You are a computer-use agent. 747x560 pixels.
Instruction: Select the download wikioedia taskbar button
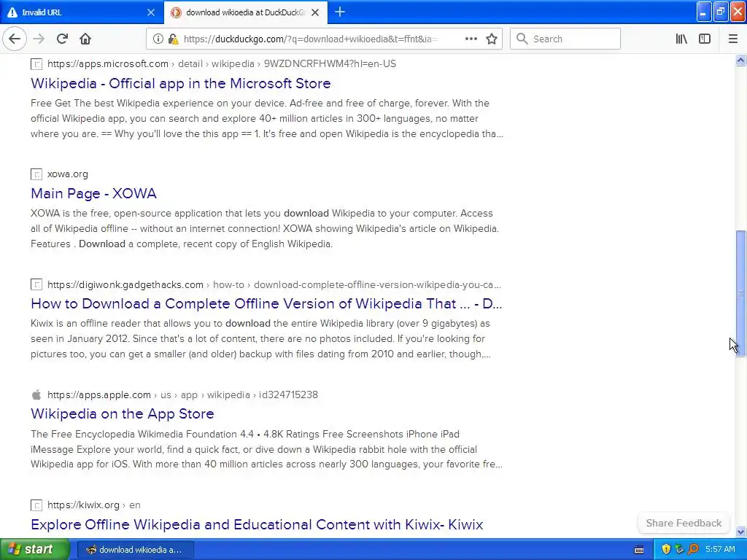[135, 550]
